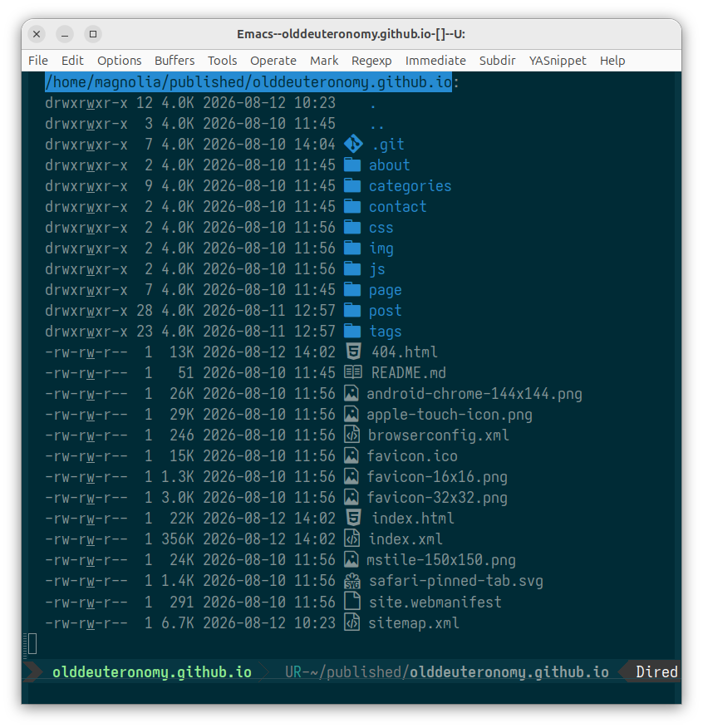Click the folder icon next to about
Viewport: 703px width, 728px height.
[x=352, y=165]
